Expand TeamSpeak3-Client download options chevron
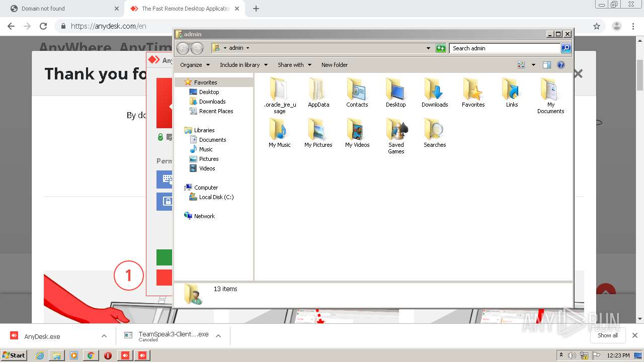Viewport: 644px width, 362px height. [x=218, y=336]
